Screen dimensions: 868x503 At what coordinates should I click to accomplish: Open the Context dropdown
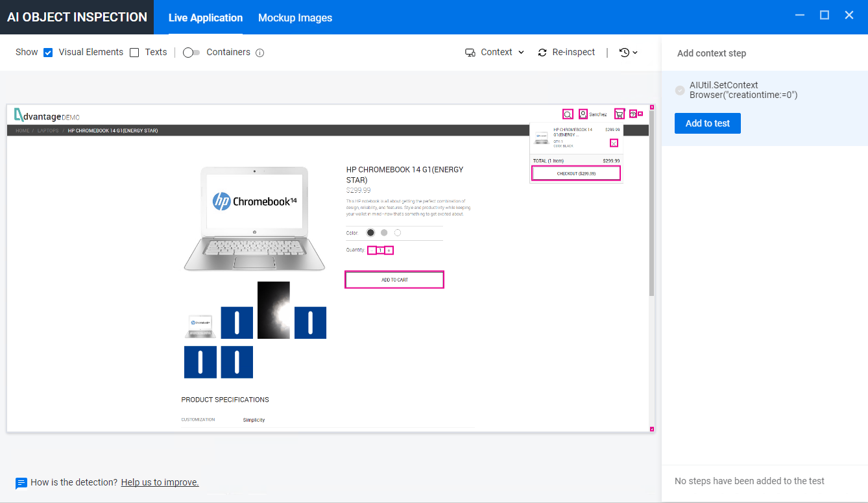click(x=494, y=52)
